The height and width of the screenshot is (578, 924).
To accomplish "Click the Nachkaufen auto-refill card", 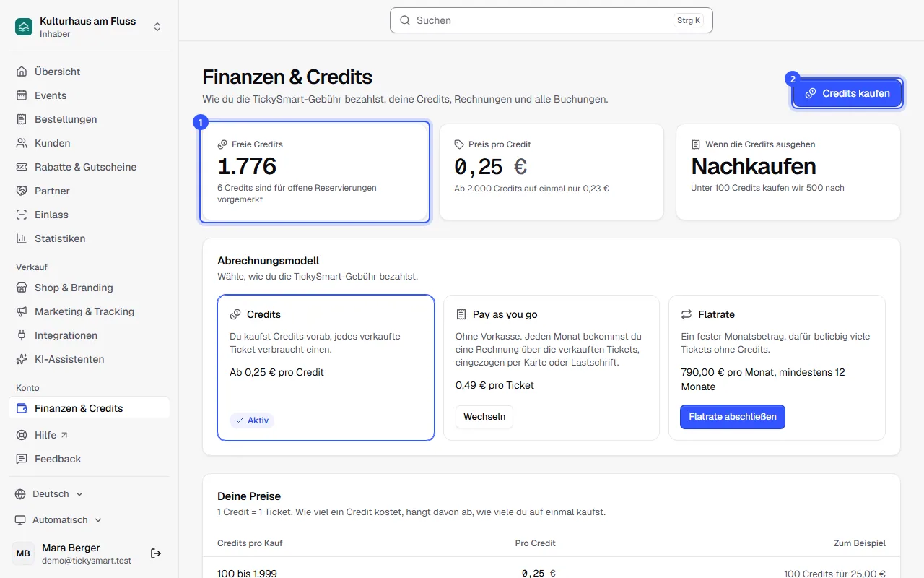I will (x=788, y=172).
